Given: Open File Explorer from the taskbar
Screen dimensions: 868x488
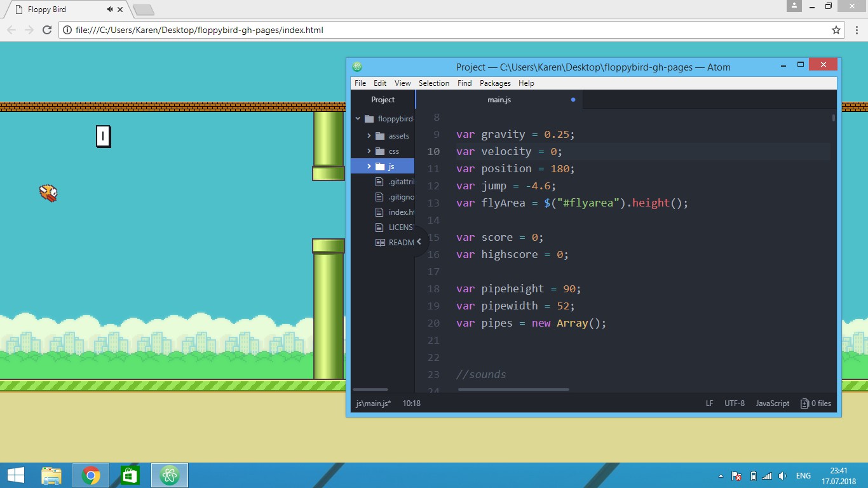Looking at the screenshot, I should [51, 475].
